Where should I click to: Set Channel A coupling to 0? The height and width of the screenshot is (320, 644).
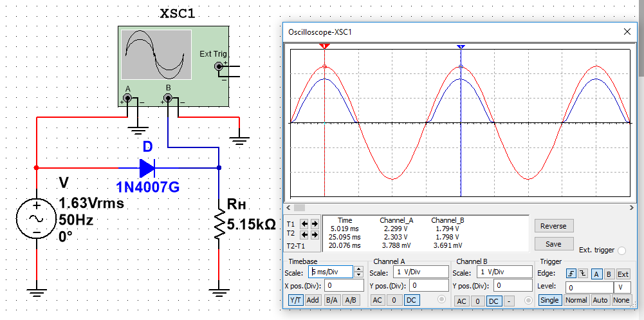(394, 300)
